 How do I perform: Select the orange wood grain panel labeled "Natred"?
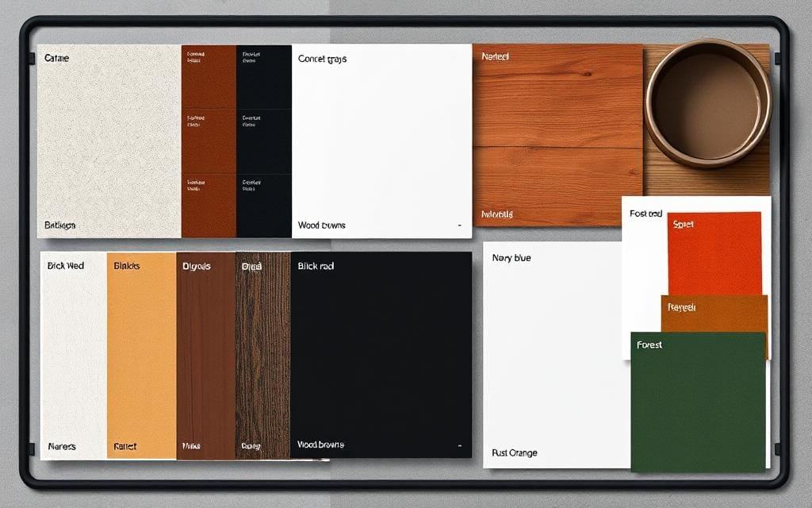coord(555,135)
